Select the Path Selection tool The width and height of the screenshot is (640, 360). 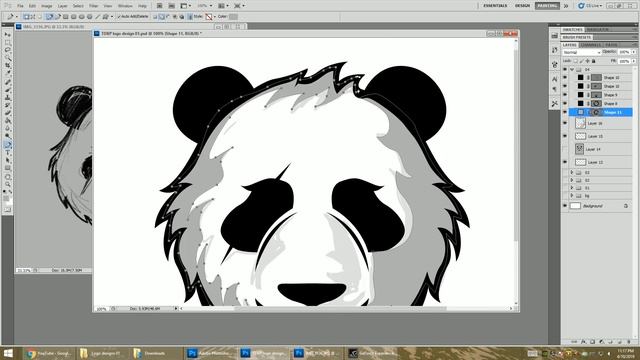(x=7, y=160)
